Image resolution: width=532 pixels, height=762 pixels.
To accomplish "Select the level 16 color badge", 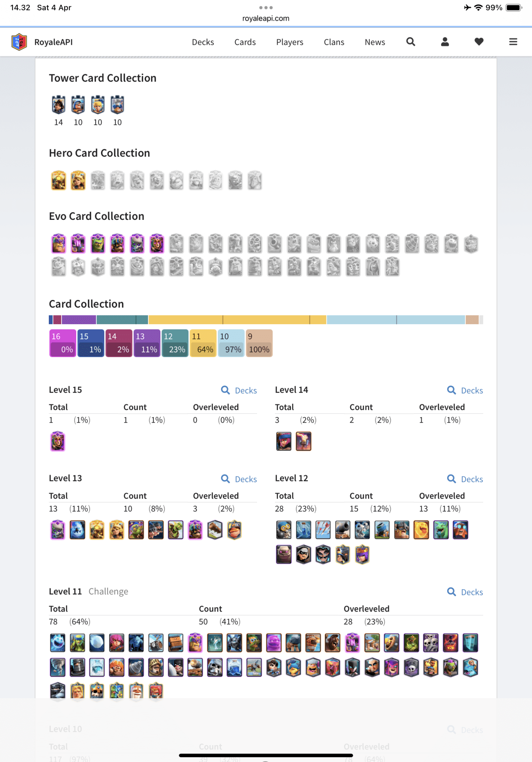I will [63, 343].
